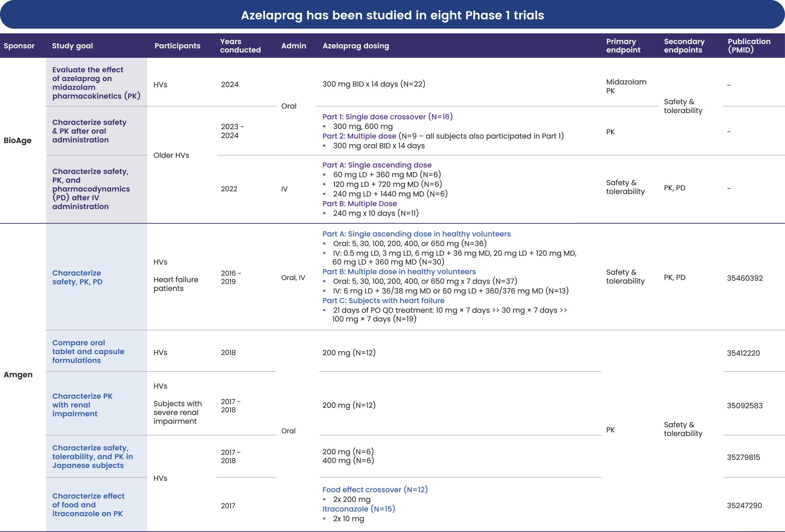Click the Azelaprag dosing column header
This screenshot has height=532, width=785.
point(356,46)
